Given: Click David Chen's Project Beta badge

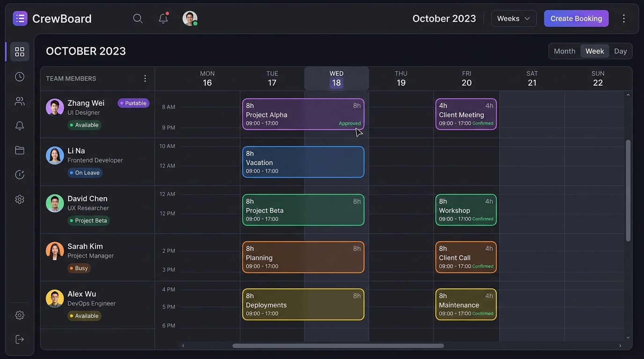Looking at the screenshot, I should (88, 221).
